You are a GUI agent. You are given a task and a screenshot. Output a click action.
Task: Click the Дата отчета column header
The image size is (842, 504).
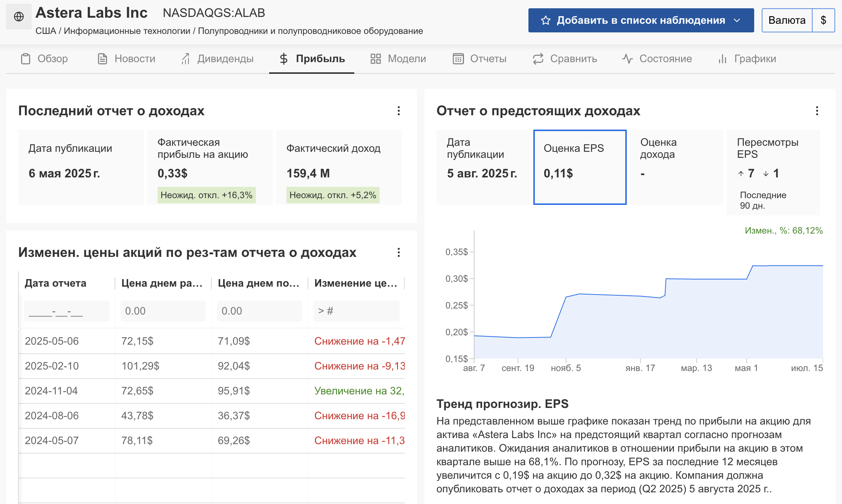coord(55,283)
